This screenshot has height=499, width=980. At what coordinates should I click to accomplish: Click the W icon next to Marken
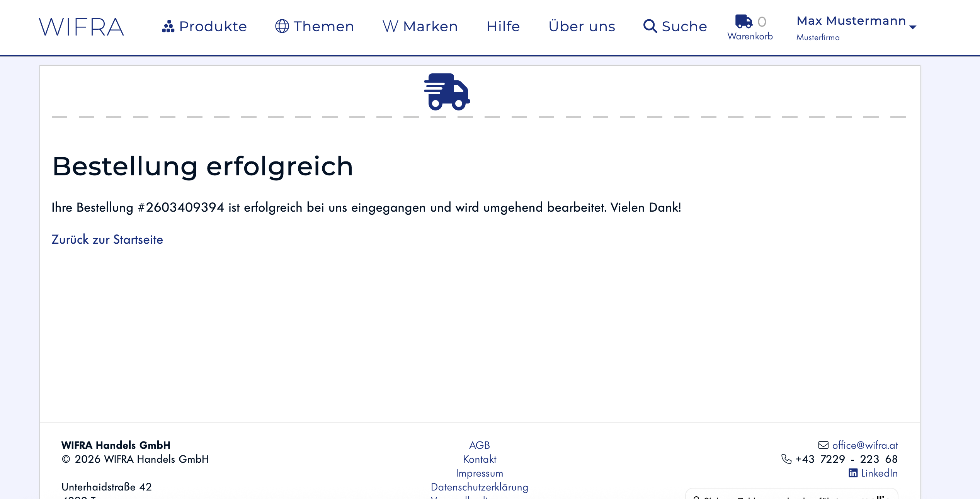click(x=390, y=26)
